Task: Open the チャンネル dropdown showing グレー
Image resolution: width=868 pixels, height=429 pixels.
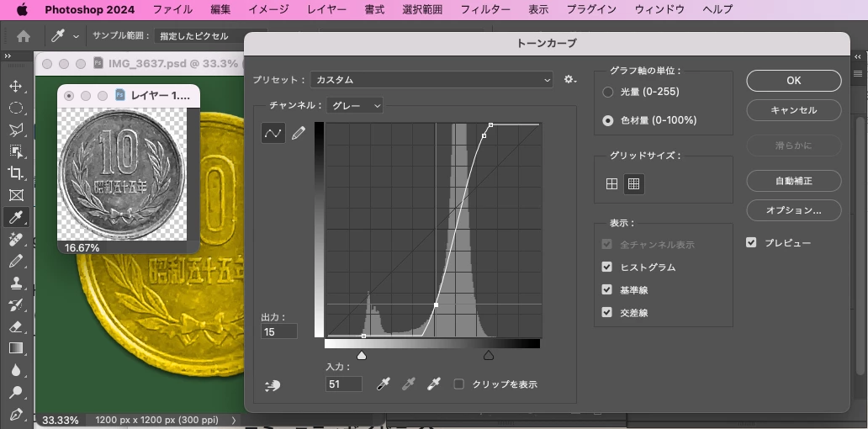Action: (354, 105)
